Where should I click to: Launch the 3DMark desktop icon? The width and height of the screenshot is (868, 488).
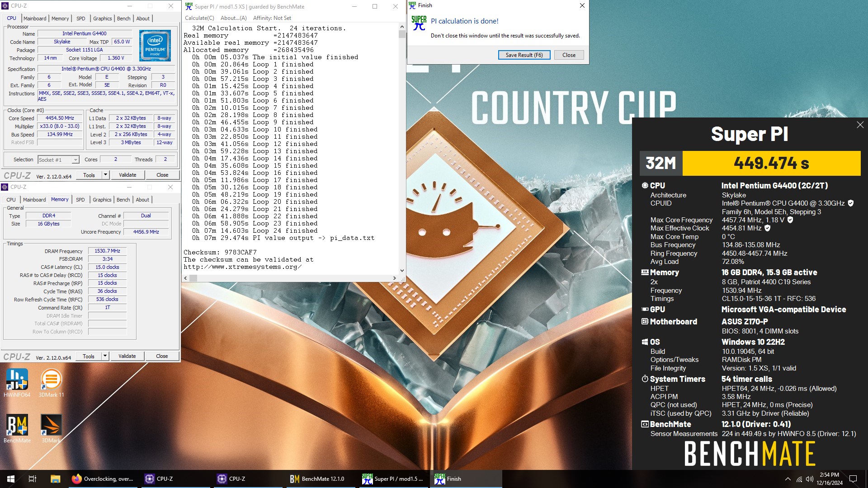click(x=51, y=428)
